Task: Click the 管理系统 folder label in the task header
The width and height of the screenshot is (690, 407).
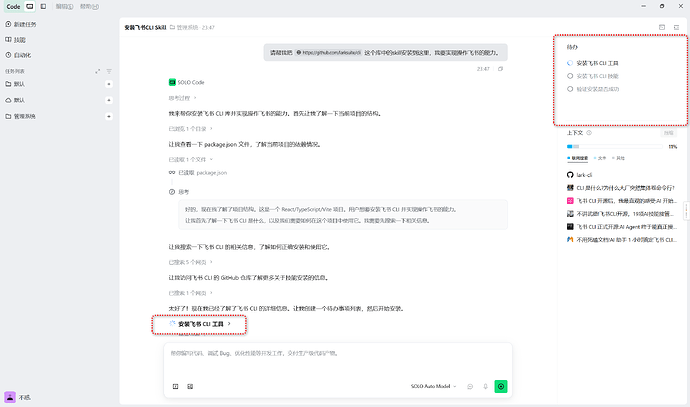Action: pyautogui.click(x=184, y=27)
